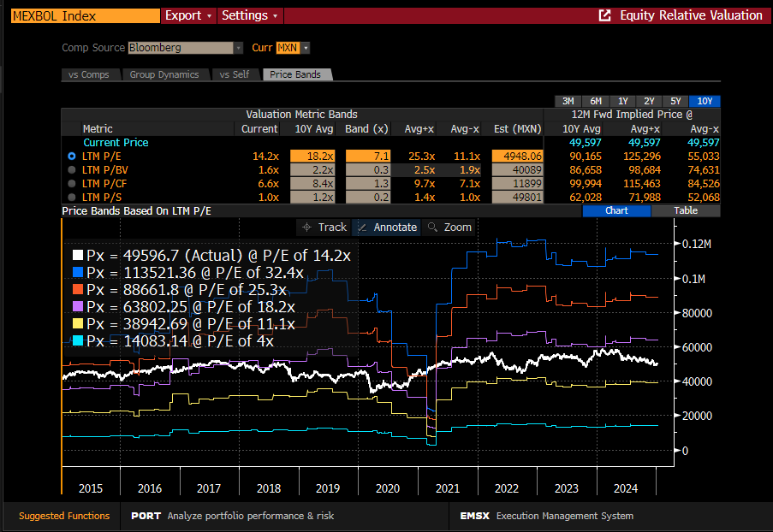Image resolution: width=773 pixels, height=532 pixels.
Task: Click the Track crosshair icon
Action: [x=306, y=228]
